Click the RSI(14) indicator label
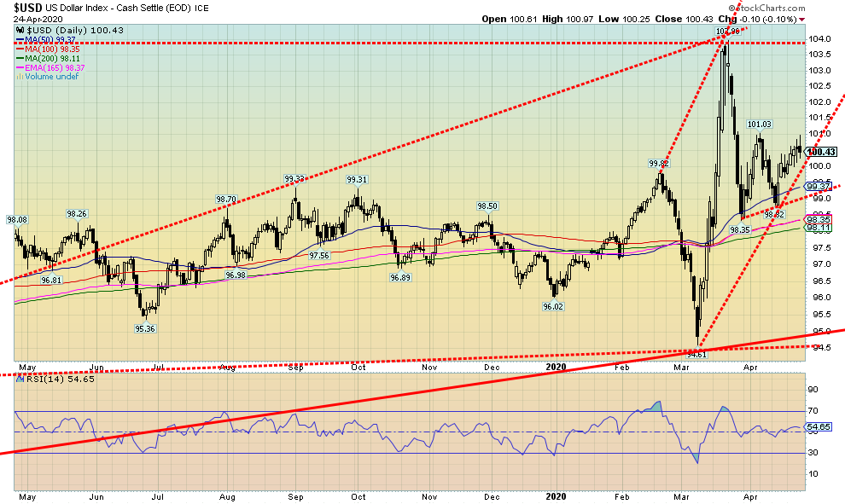Image resolution: width=845 pixels, height=504 pixels. pyautogui.click(x=36, y=377)
